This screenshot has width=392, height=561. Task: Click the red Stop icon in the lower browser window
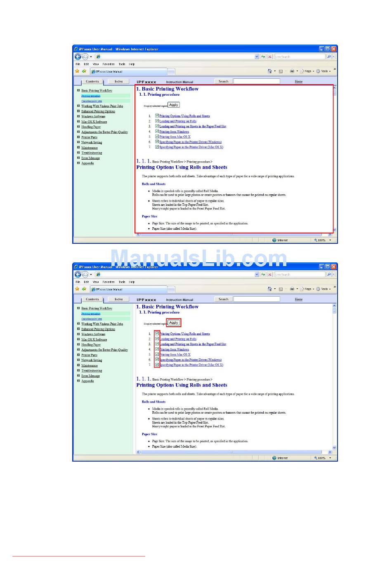270,275
